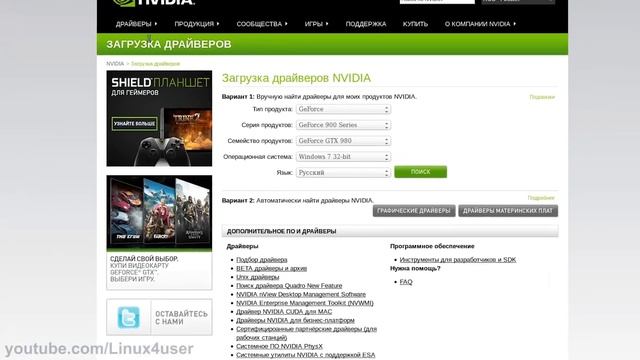Open the Продукция navigation menu
The width and height of the screenshot is (640, 360).
[x=197, y=24]
